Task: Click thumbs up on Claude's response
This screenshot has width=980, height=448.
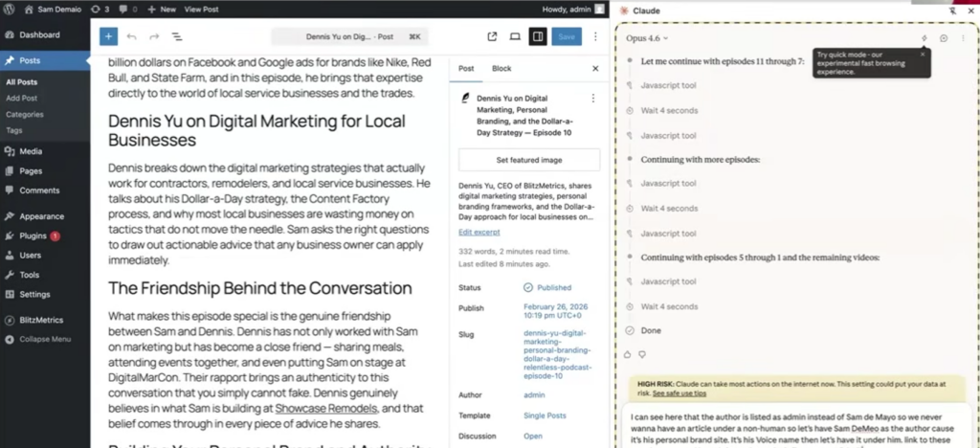Action: 629,354
